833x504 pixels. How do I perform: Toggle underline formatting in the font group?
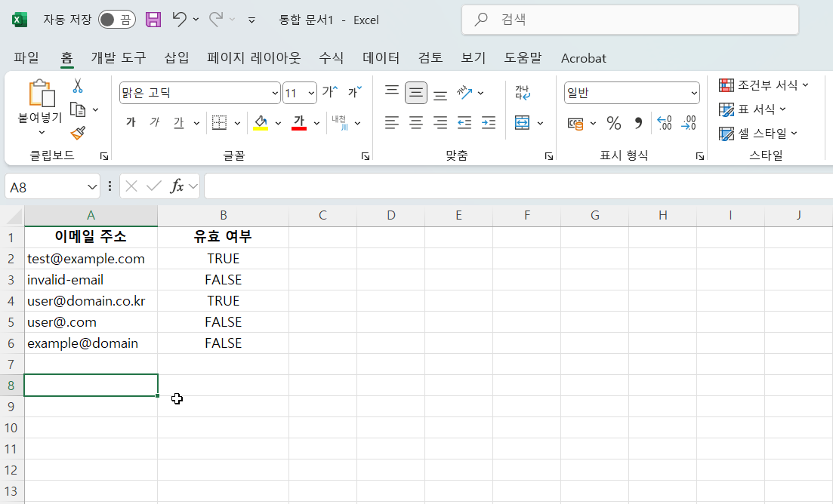point(179,122)
